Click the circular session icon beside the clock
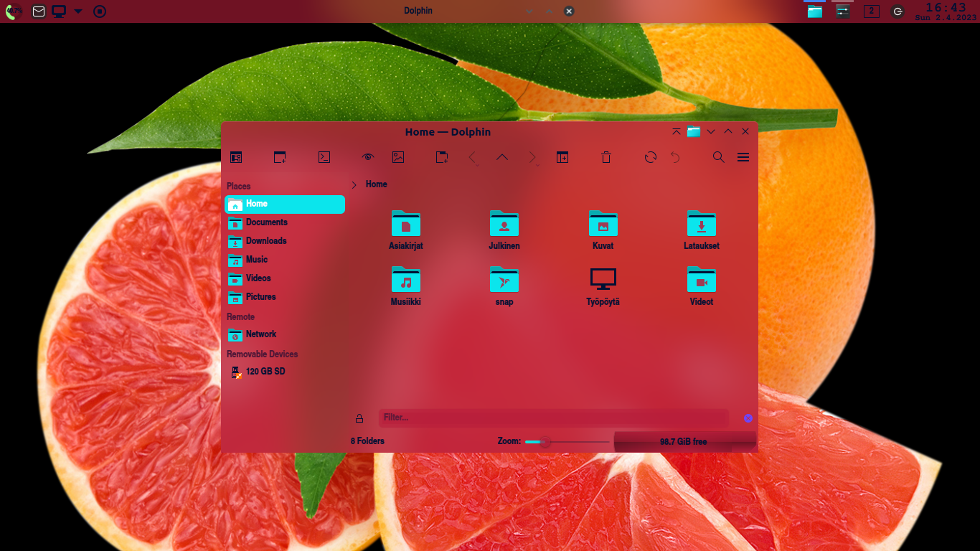The width and height of the screenshot is (980, 551). [897, 11]
